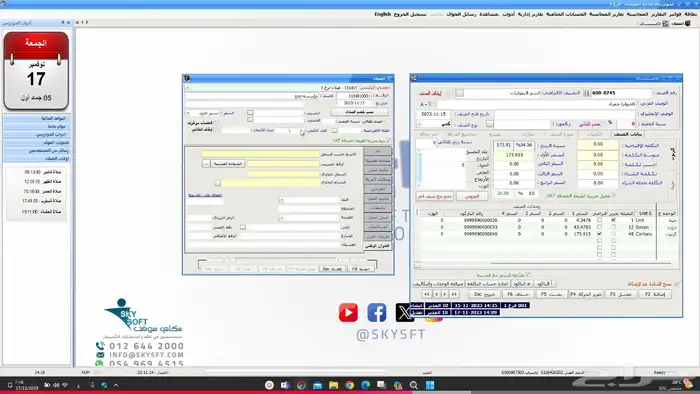This screenshot has width=700, height=394.
Task: Click the Windows Start button in taskbar
Action: pos(430,385)
